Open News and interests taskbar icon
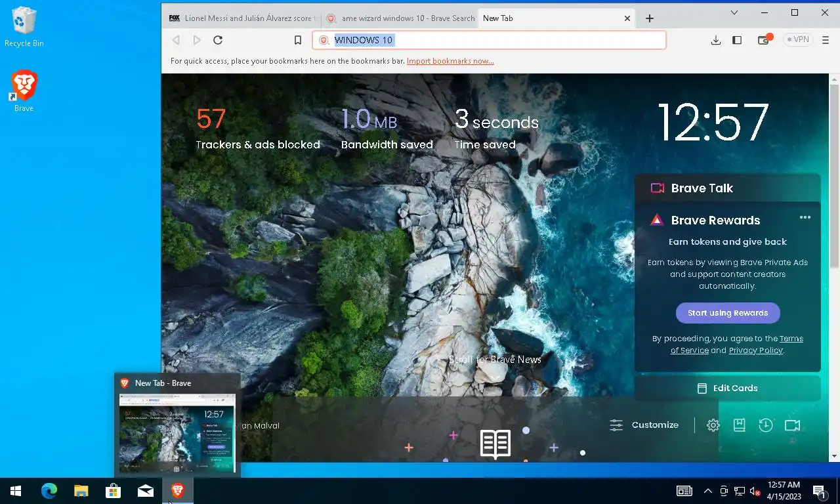This screenshot has height=504, width=840. click(684, 491)
